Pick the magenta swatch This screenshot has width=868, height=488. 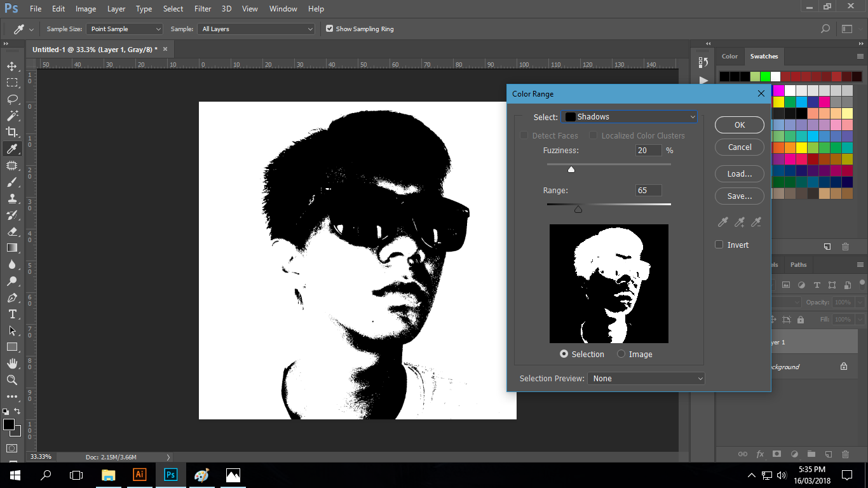pyautogui.click(x=778, y=91)
